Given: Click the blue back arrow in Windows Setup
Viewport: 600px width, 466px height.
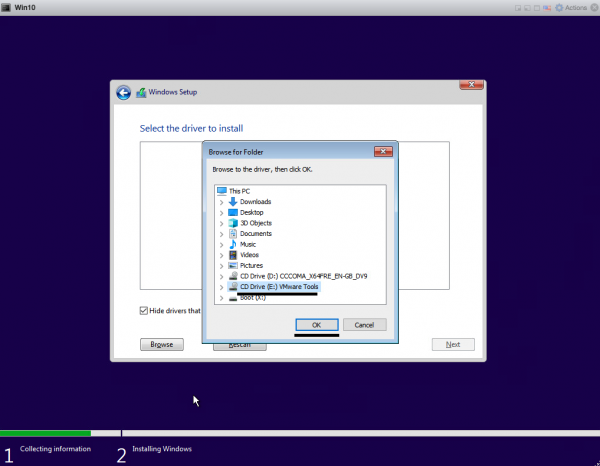Looking at the screenshot, I should (124, 93).
